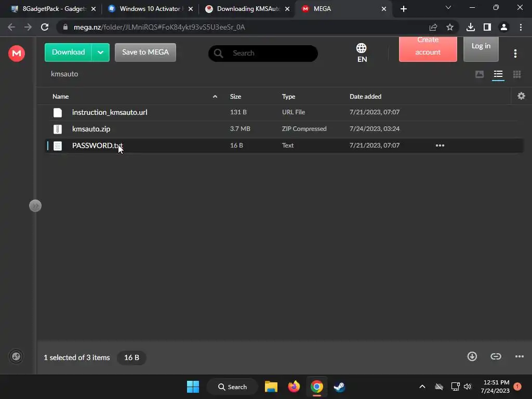Click the Save to MEGA button
The width and height of the screenshot is (532, 399).
[145, 52]
